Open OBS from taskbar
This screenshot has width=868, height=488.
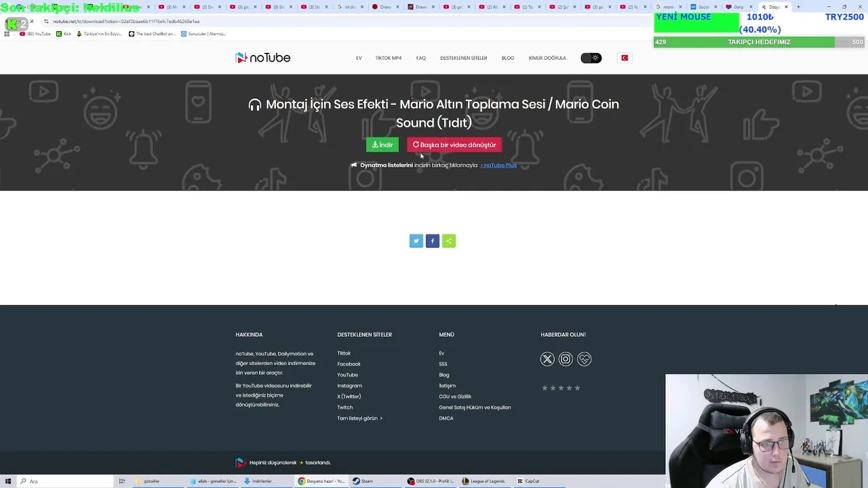point(431,481)
